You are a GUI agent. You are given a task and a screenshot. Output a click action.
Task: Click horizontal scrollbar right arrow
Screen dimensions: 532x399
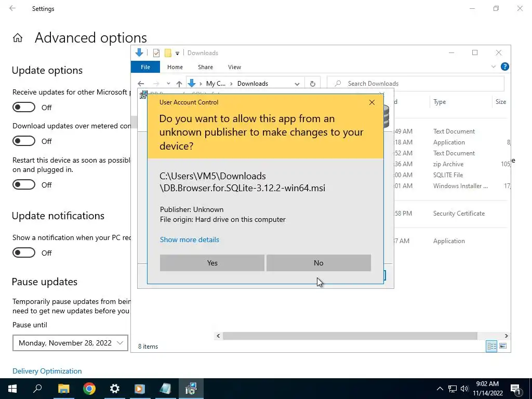[506, 336]
